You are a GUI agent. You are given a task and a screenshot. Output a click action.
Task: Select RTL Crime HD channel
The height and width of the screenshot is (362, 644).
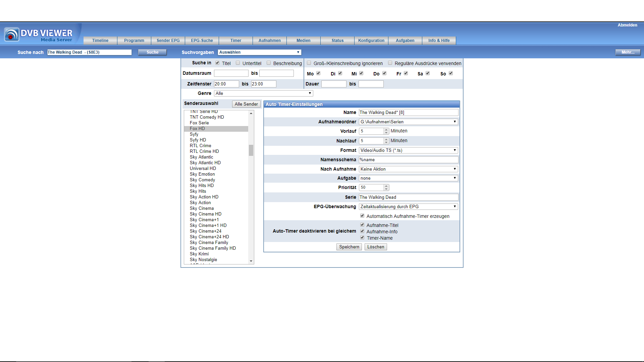coord(216,152)
